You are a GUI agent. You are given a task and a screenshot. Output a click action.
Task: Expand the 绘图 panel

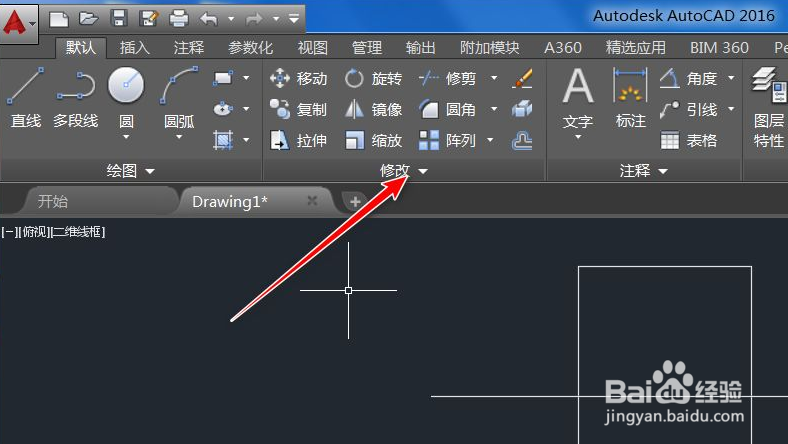[130, 171]
